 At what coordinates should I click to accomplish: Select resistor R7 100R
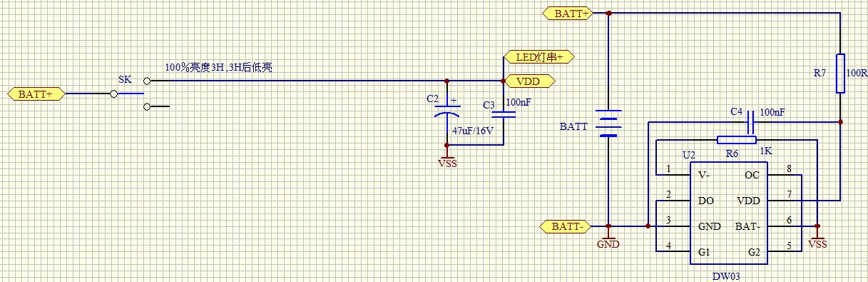pos(840,73)
